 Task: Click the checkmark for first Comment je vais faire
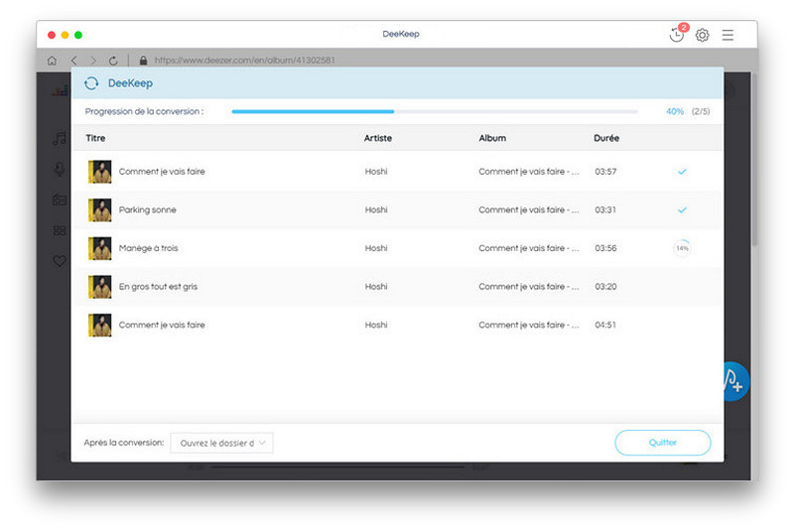click(682, 172)
